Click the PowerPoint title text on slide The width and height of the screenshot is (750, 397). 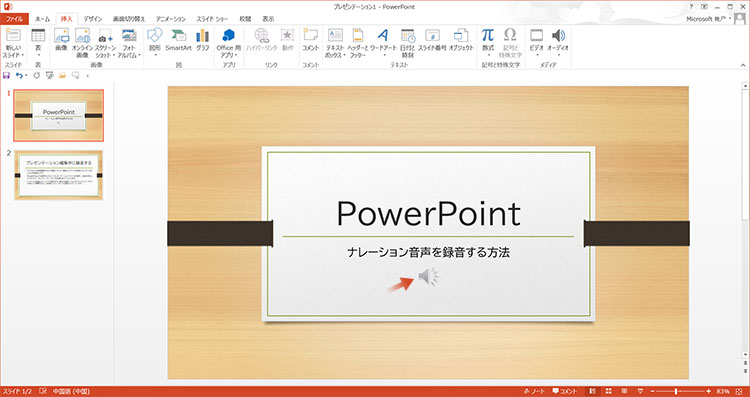tap(428, 214)
